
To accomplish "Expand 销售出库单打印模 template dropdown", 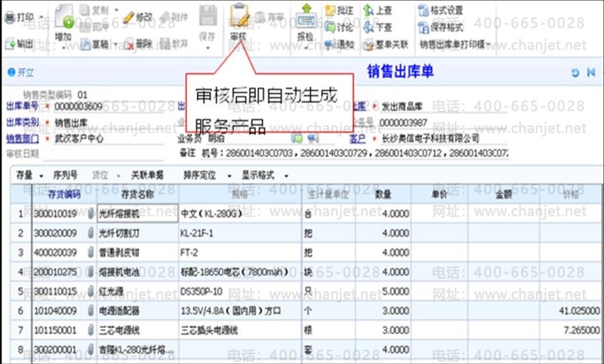I will tap(455, 44).
